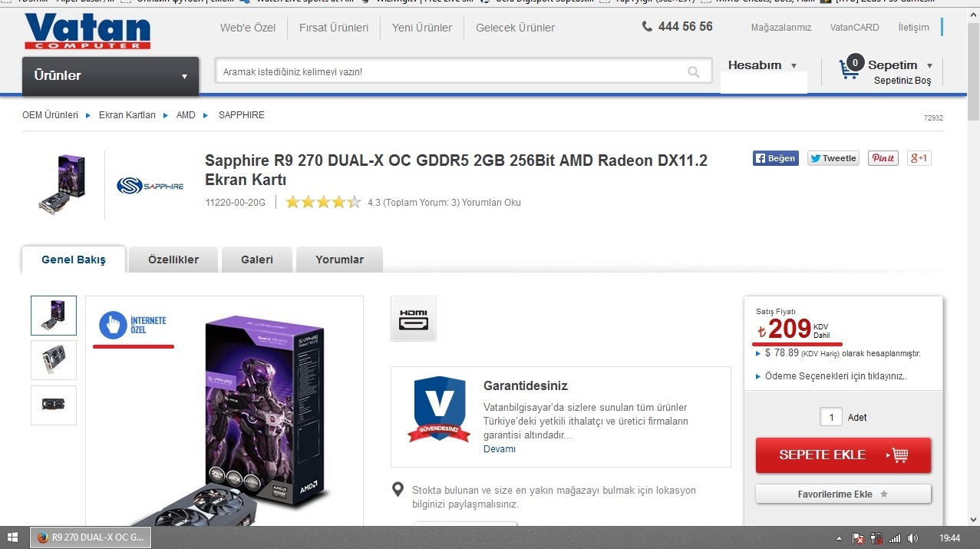
Task: Open the Action Center flag icon
Action: point(859,538)
